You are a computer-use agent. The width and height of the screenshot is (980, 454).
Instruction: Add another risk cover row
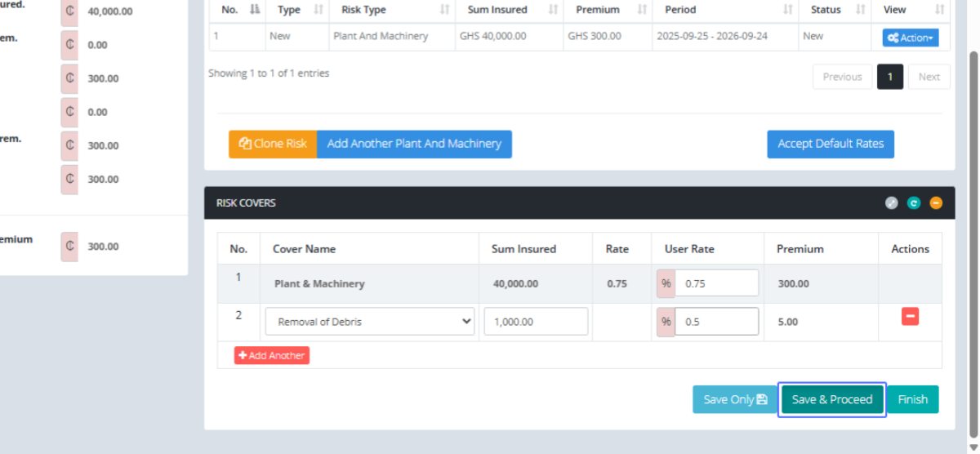[x=272, y=356]
